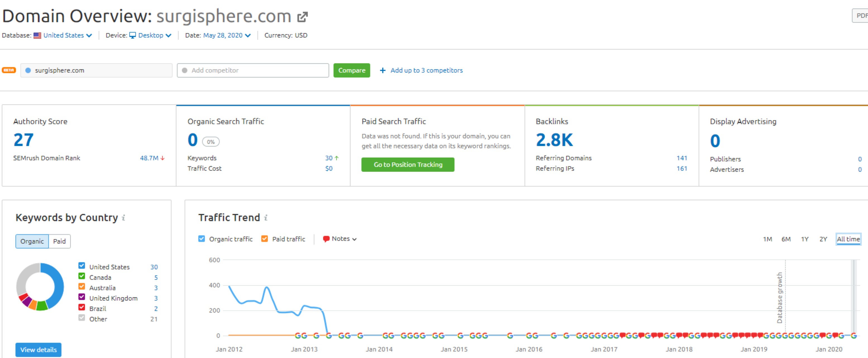Image resolution: width=868 pixels, height=358 pixels.
Task: Click Referring Domains 141 link
Action: (682, 158)
